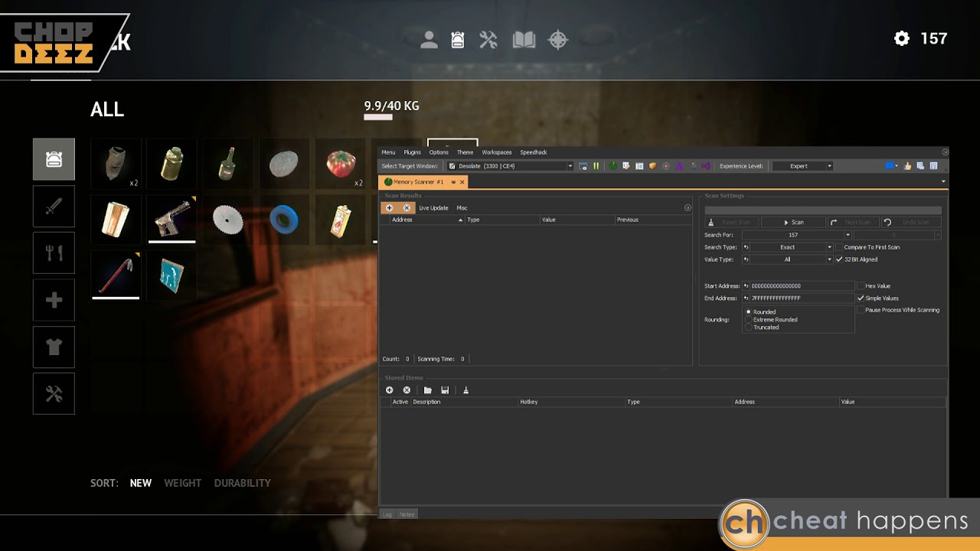Click the orange box icon in toolbar
This screenshot has width=980, height=551.
click(652, 166)
